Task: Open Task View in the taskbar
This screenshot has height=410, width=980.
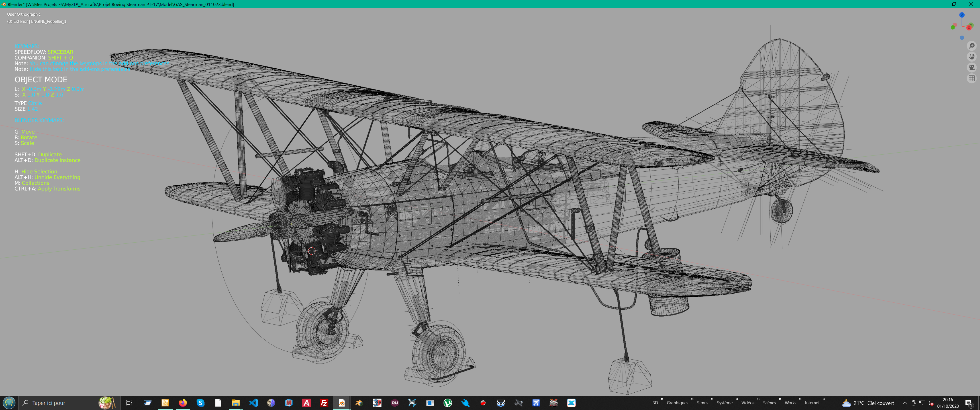Action: point(129,403)
